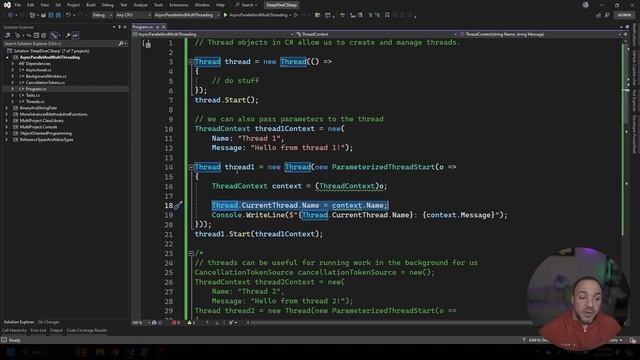Open the Any CPU platform dropdown
Viewport: 640px width, 360px height.
(133, 15)
